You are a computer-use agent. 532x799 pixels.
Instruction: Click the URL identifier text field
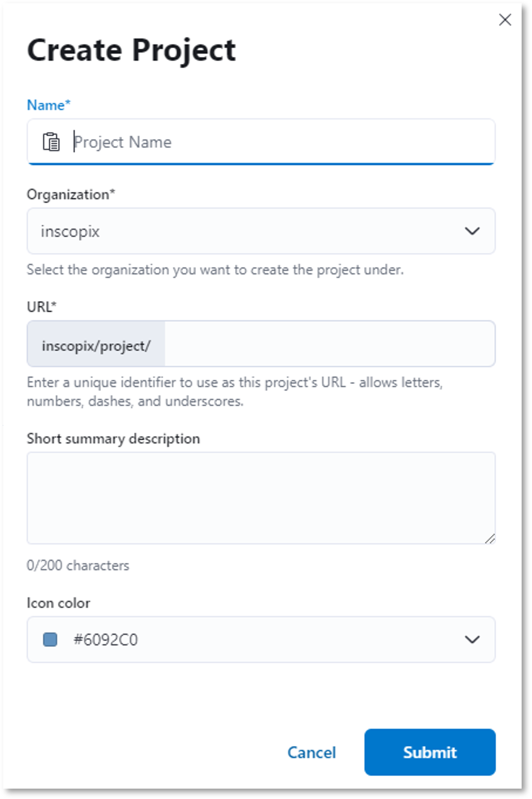[x=330, y=344]
